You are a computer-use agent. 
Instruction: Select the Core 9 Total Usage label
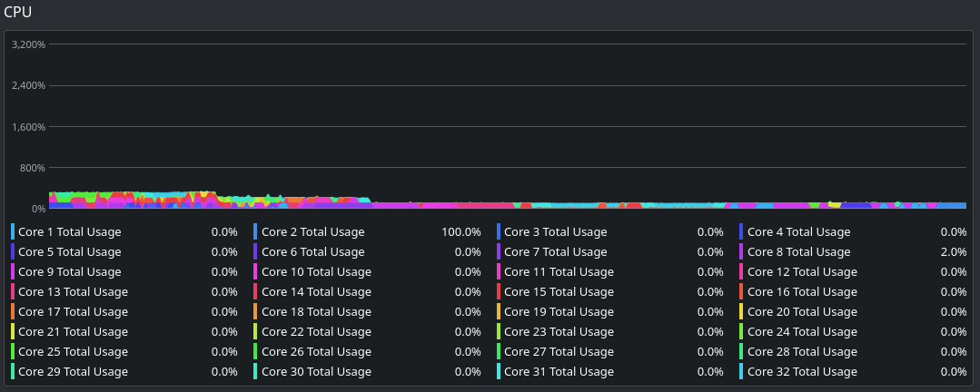69,271
